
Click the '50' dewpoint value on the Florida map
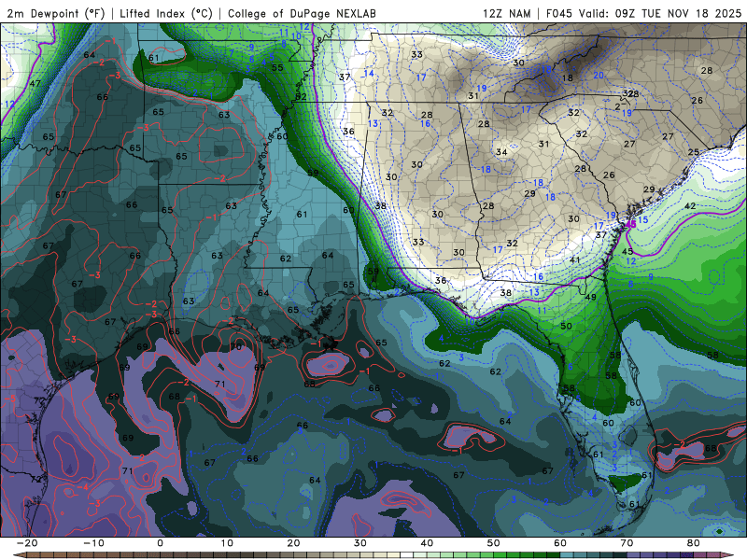[x=566, y=326]
